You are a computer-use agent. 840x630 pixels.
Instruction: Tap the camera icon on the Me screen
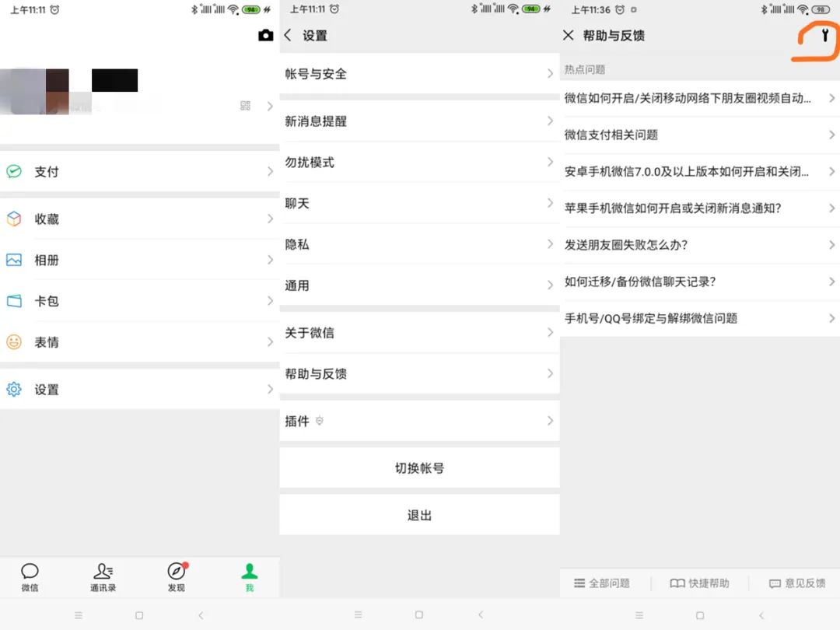point(266,35)
